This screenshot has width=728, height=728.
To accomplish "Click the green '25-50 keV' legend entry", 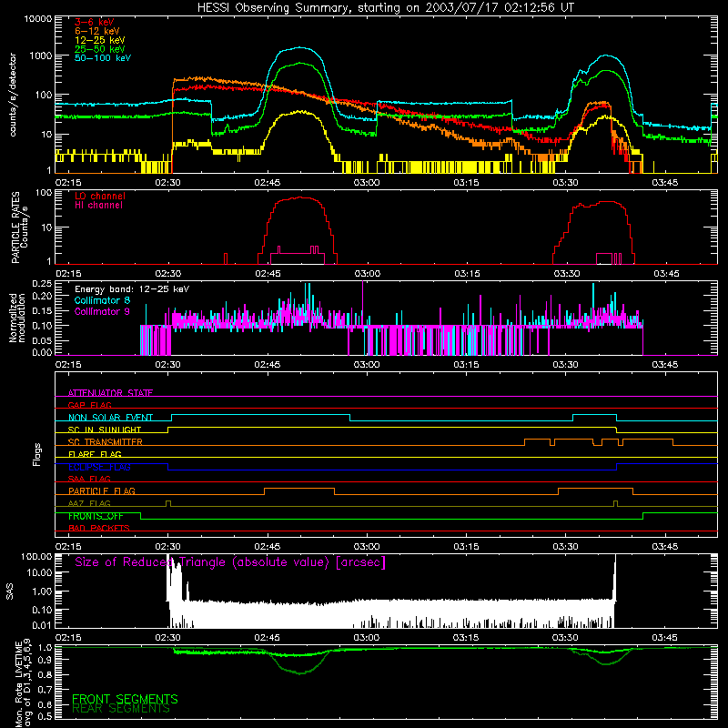I will tap(100, 49).
